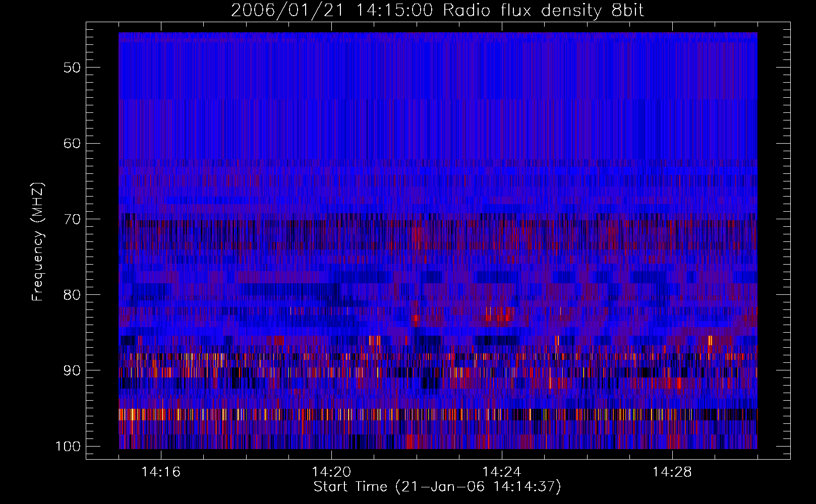The width and height of the screenshot is (816, 504).
Task: Click the plot title '2006/01/21 14:15:00 Radio flux density 8bit'
Action: [x=437, y=10]
